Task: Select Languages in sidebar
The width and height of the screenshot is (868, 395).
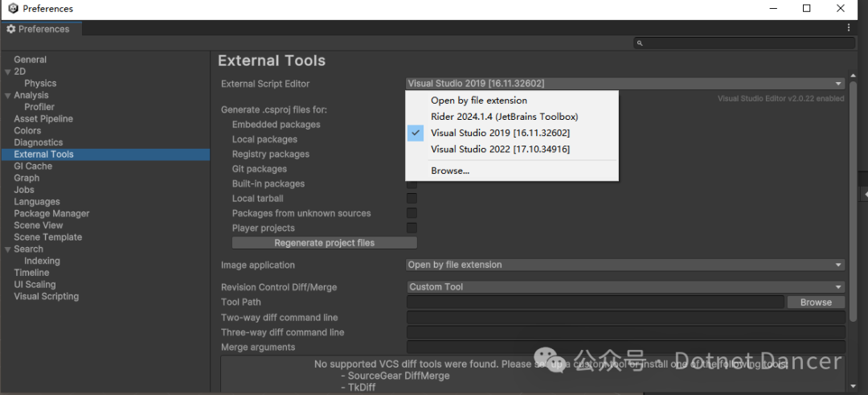Action: point(36,202)
